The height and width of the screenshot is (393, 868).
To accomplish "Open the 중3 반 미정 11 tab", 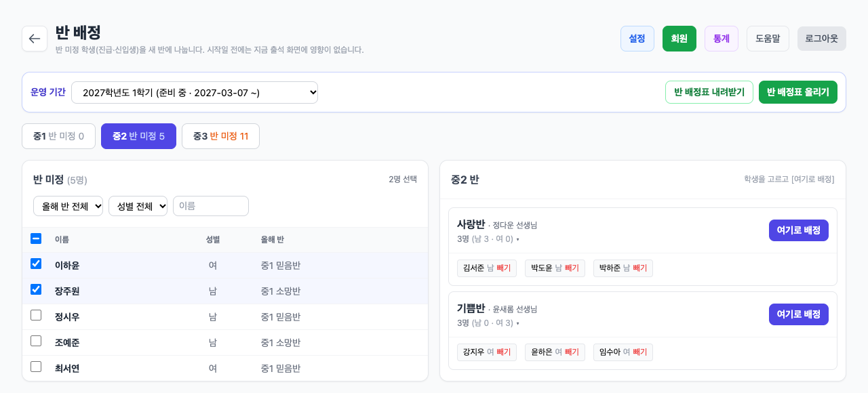I will [220, 136].
